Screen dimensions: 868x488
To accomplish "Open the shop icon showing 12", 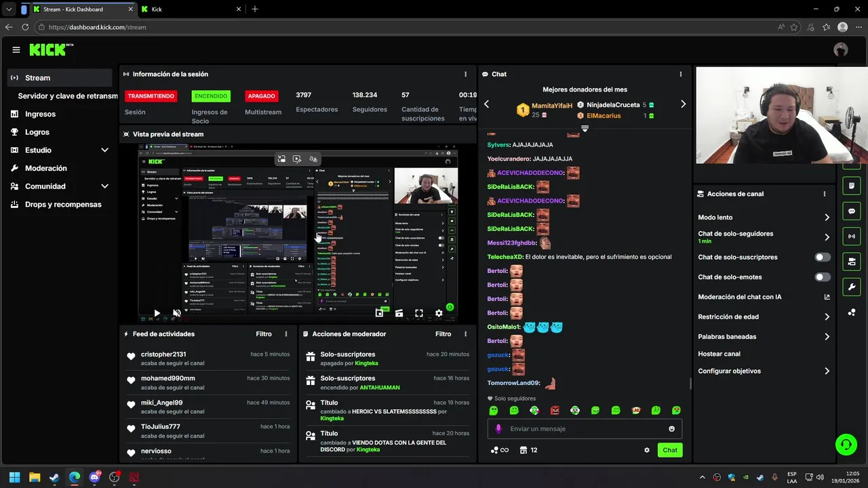I will click(x=528, y=450).
